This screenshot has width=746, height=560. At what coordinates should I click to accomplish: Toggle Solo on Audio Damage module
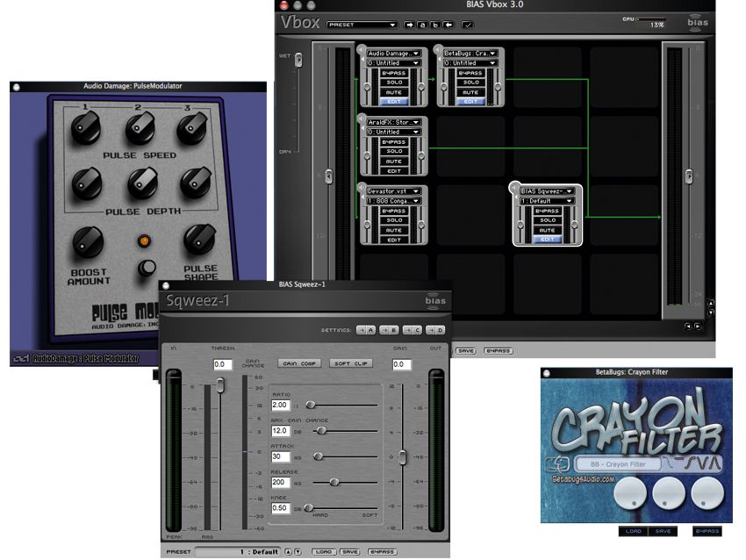click(x=394, y=83)
